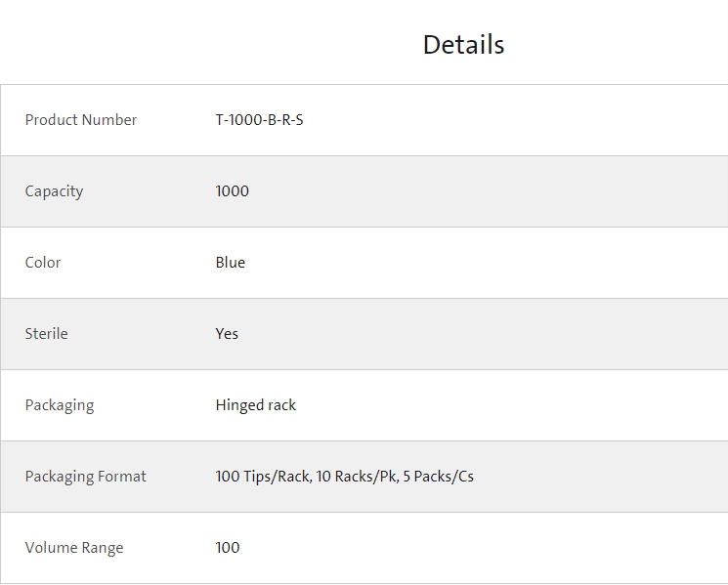
Task: Select the Product Number label
Action: point(81,120)
